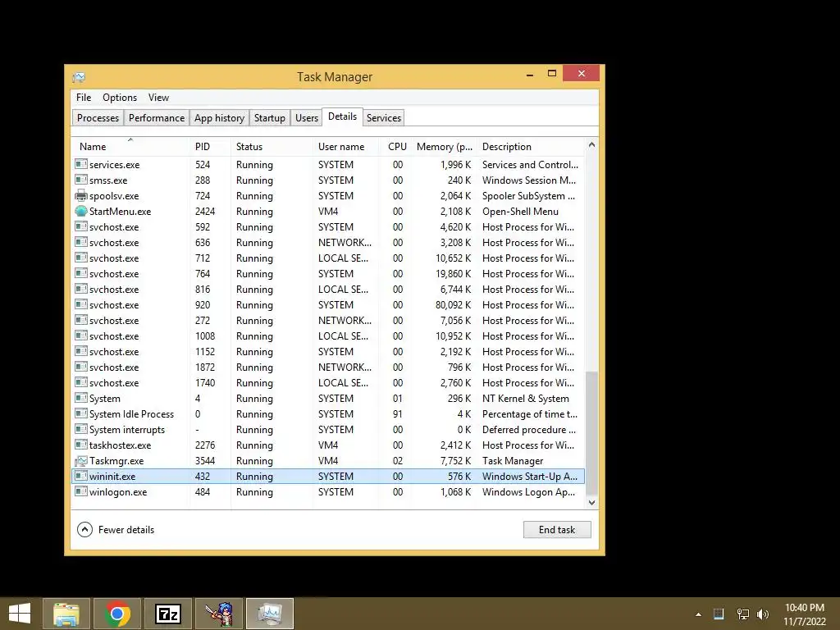Launch Google Chrome from the taskbar
This screenshot has width=840, height=630.
117,614
